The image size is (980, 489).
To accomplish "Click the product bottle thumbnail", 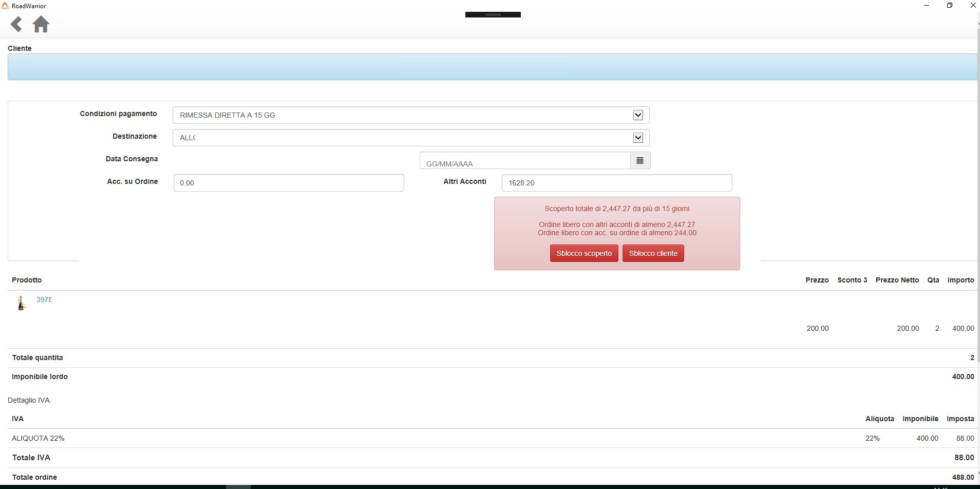I will [x=21, y=303].
